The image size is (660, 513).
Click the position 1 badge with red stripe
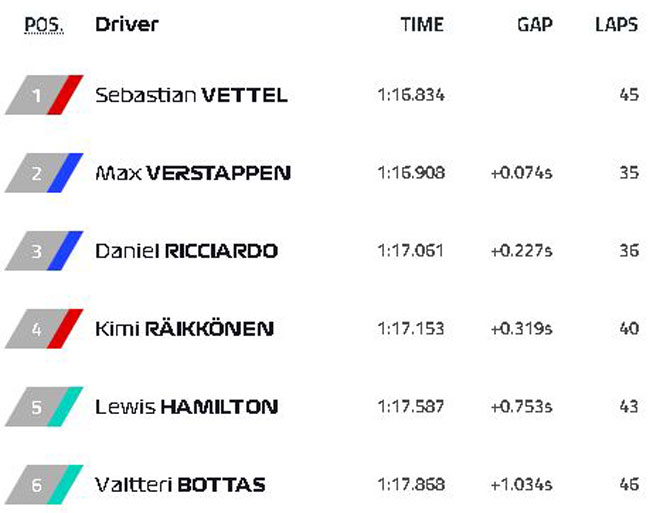(44, 95)
